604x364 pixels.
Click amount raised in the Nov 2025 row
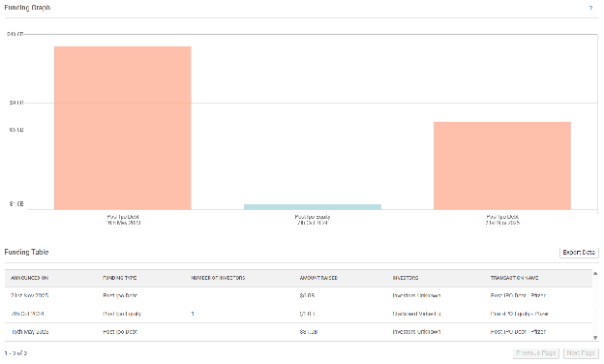coord(307,296)
